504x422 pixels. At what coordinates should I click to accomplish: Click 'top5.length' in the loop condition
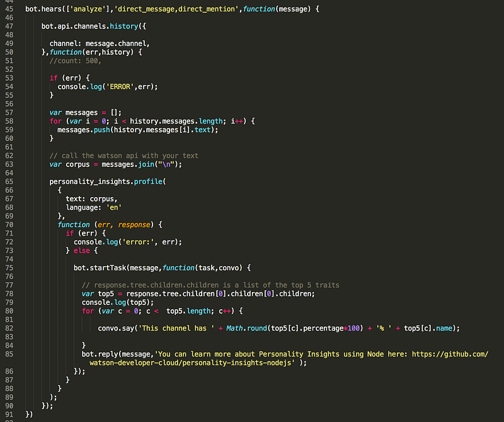[188, 311]
